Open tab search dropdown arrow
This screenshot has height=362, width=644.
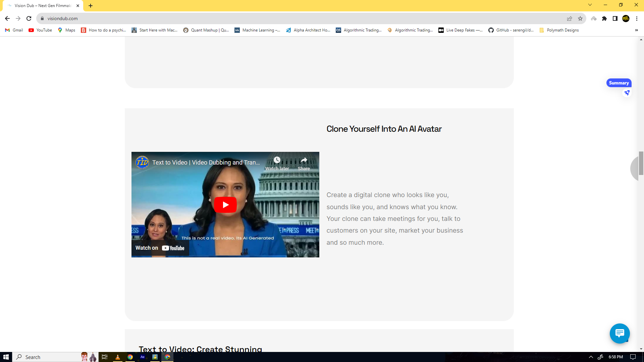[x=590, y=5]
